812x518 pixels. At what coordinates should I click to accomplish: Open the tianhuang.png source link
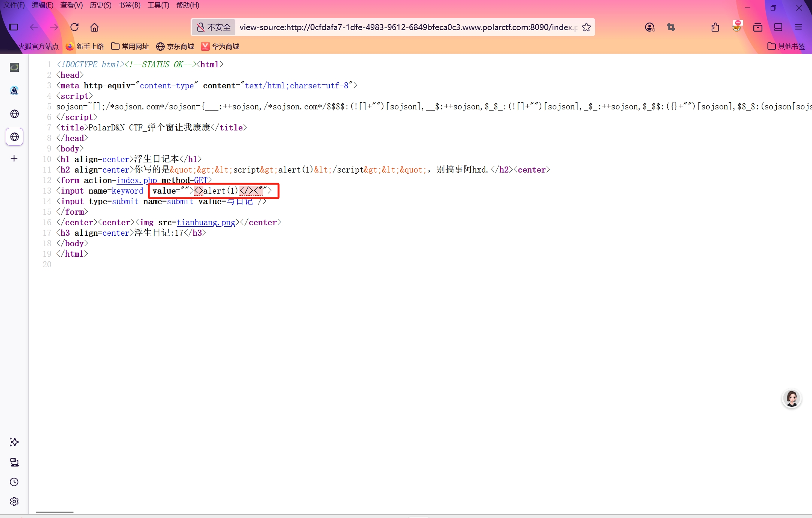(206, 223)
